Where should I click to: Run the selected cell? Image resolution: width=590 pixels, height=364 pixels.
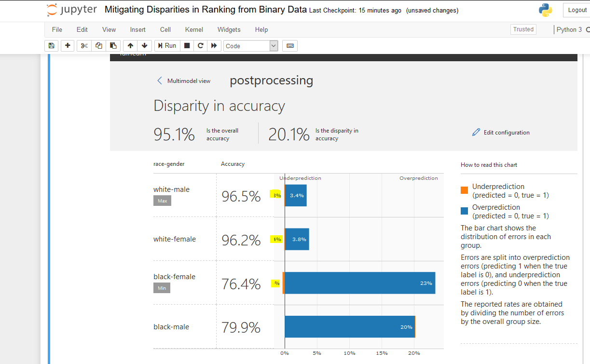(167, 45)
